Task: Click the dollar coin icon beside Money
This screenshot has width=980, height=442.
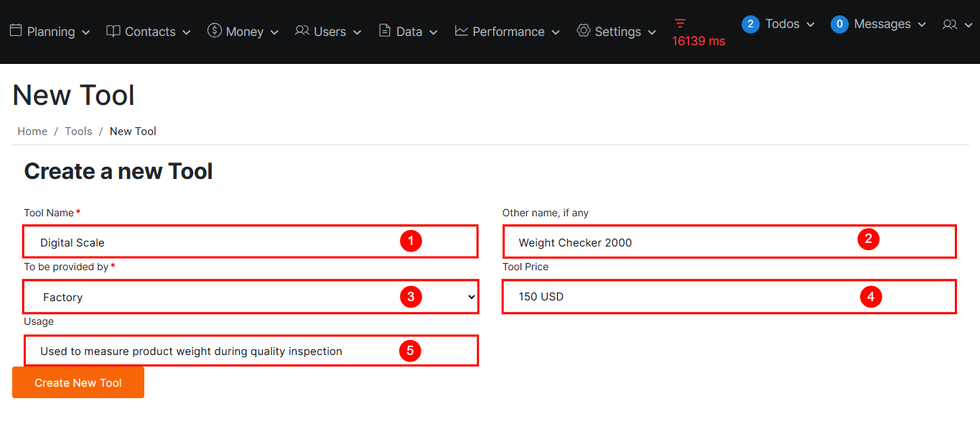Action: 214,30
